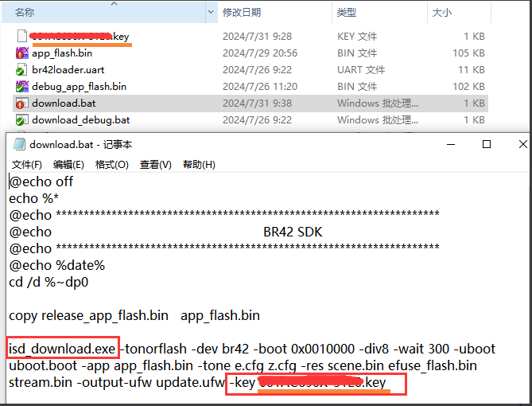Screen dimensions: 532x406
Task: Click the 'BR42 SDK' text in Notepad
Action: (293, 232)
